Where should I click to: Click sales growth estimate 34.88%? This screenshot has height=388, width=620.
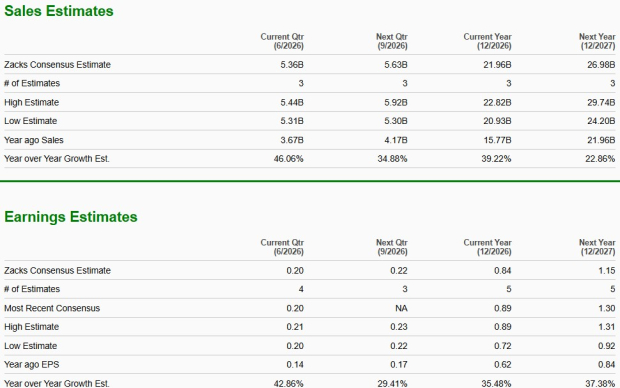pos(392,159)
